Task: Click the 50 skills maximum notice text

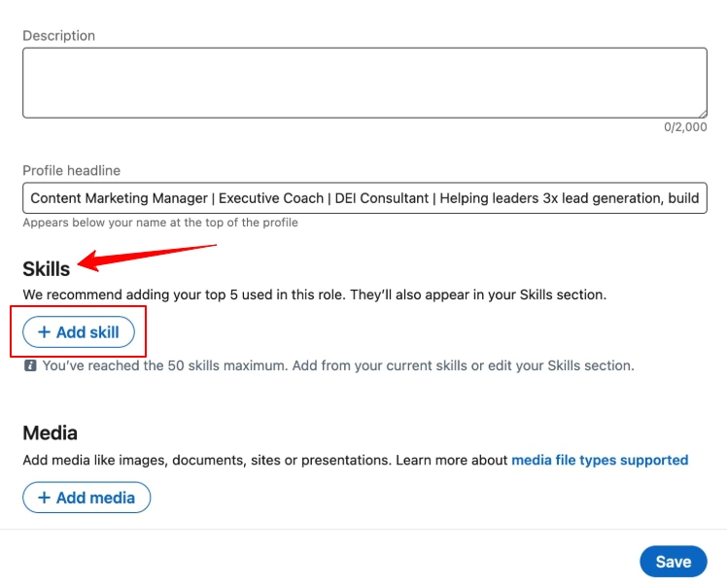Action: [x=337, y=366]
